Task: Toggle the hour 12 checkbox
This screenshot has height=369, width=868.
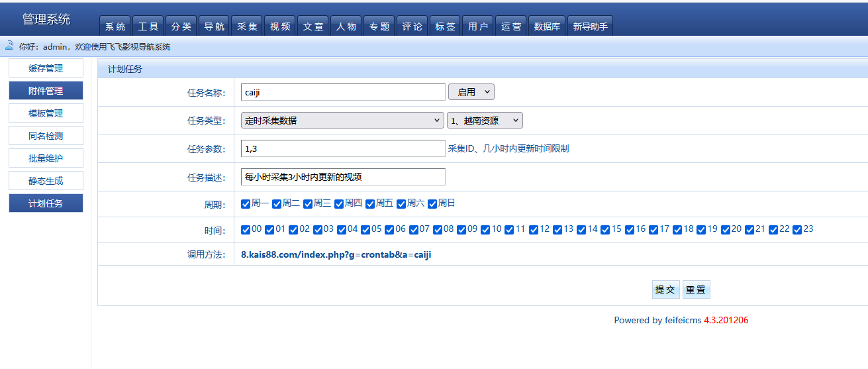Action: click(534, 230)
